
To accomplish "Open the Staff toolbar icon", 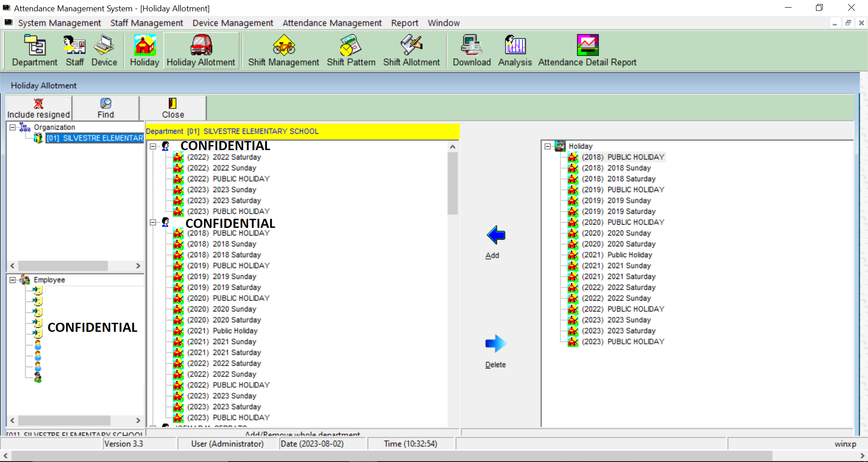I will (75, 51).
